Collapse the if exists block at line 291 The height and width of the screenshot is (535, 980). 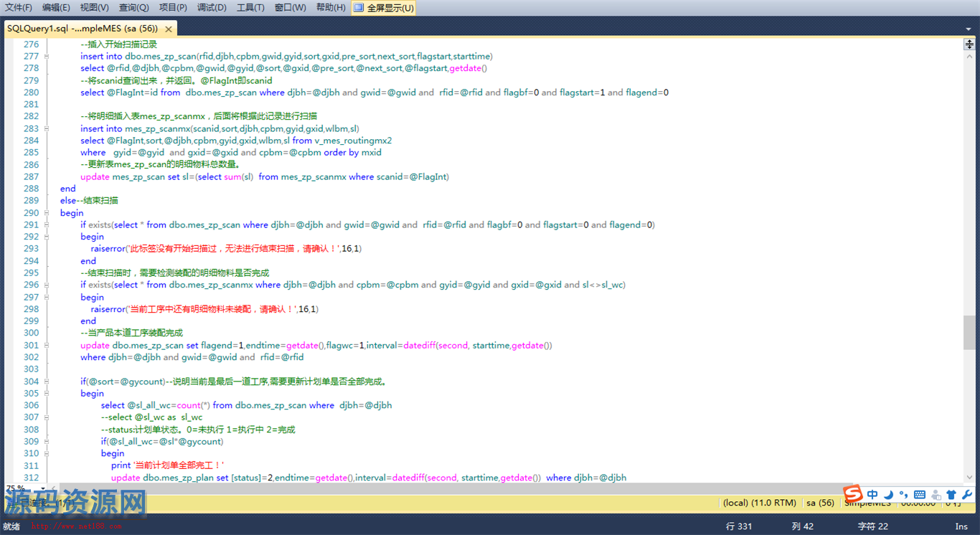point(47,224)
